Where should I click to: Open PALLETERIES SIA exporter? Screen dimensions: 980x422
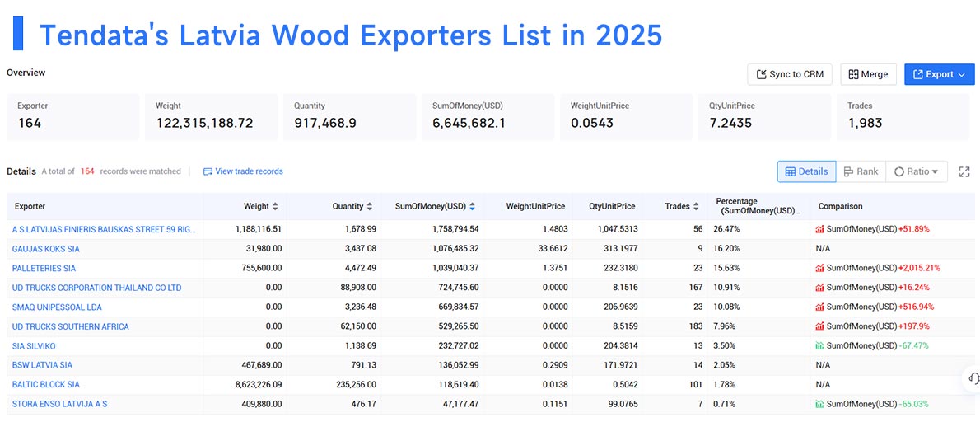coord(44,268)
